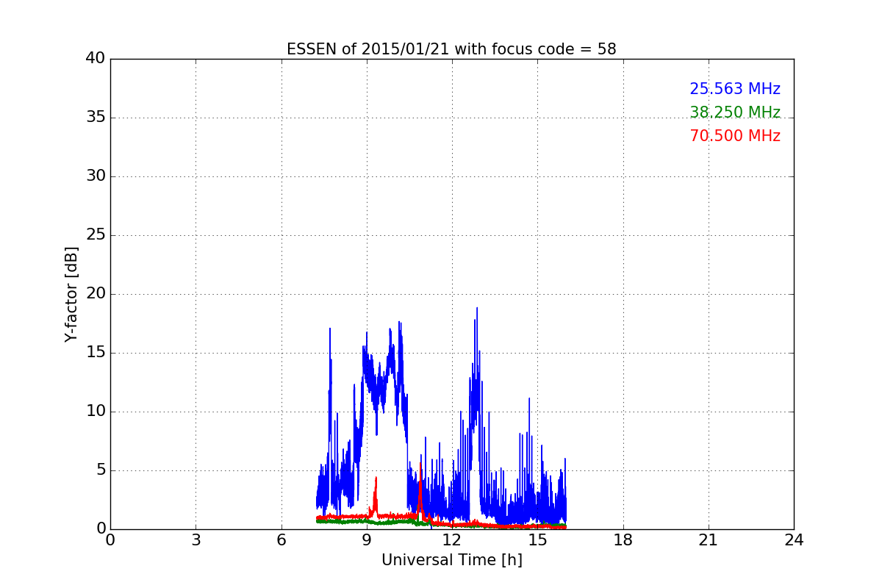The width and height of the screenshot is (882, 588).
Task: Click the x-axis tick label 6
Action: point(282,540)
